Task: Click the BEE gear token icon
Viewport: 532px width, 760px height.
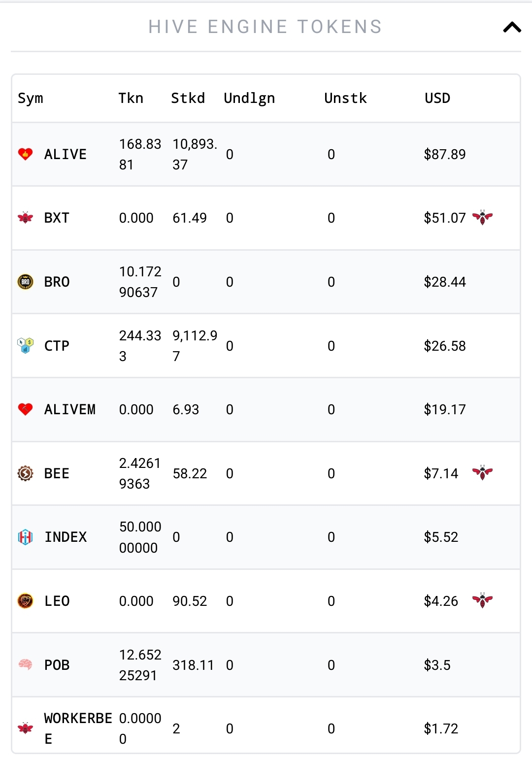Action: 26,473
